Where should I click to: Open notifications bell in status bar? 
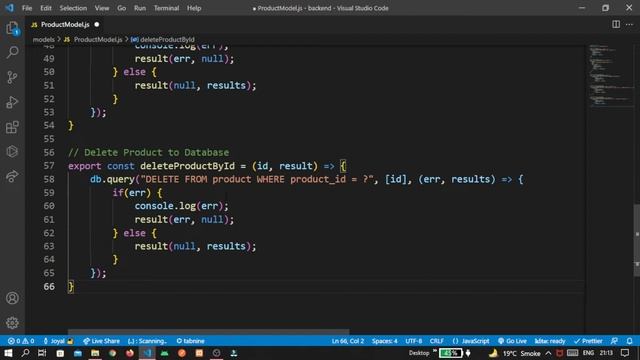pyautogui.click(x=630, y=341)
